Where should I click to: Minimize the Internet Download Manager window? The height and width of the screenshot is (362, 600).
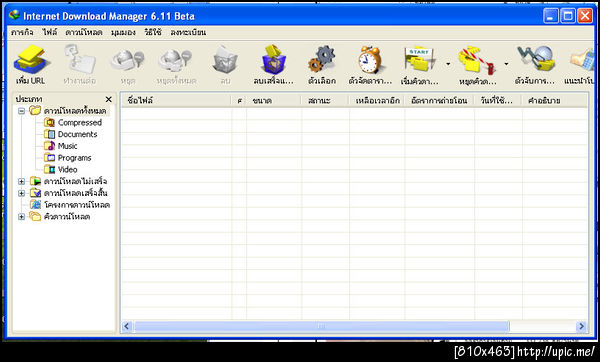(x=551, y=16)
